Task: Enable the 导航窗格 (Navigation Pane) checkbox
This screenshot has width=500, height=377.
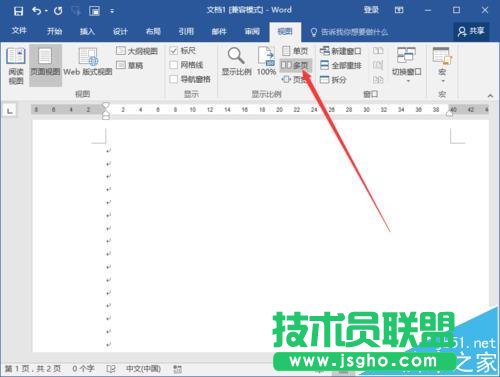Action: coord(173,79)
